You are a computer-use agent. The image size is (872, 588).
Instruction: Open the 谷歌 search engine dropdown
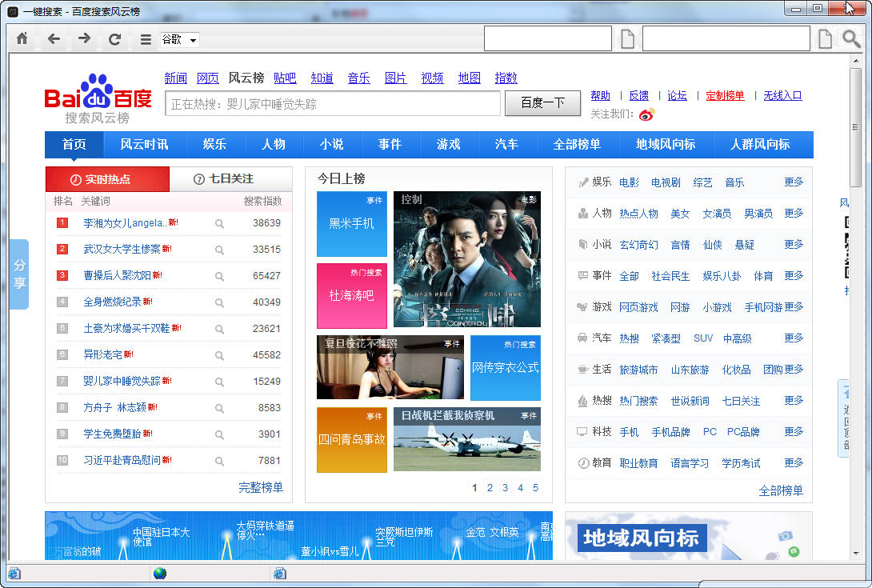tap(179, 39)
